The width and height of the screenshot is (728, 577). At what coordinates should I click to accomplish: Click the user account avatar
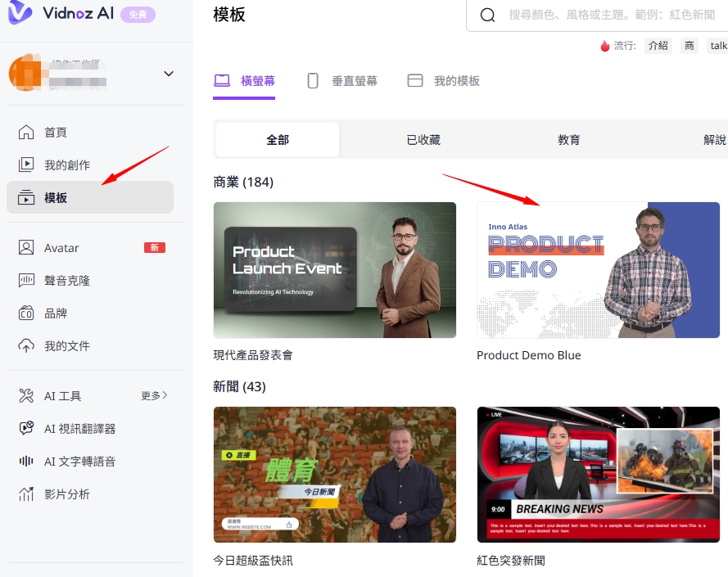pyautogui.click(x=25, y=73)
